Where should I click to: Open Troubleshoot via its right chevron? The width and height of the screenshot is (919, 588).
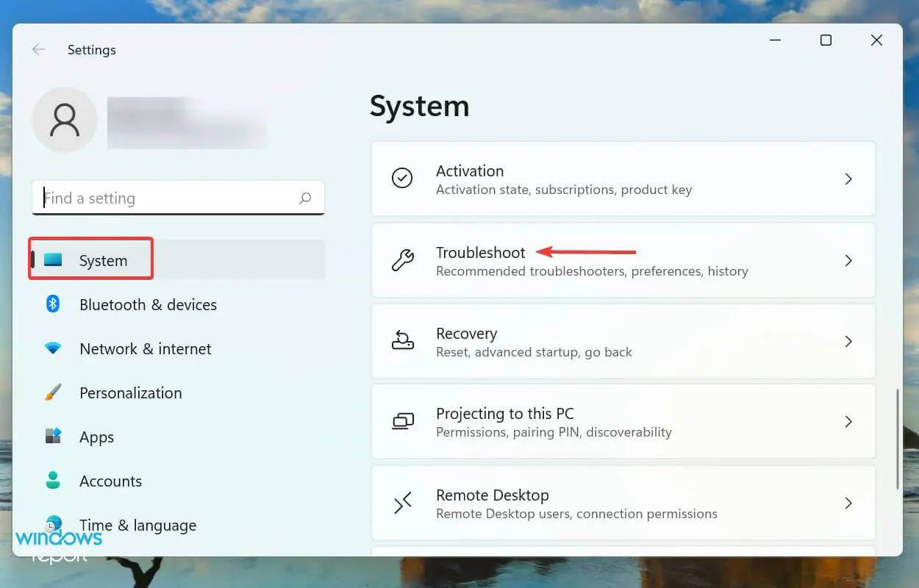pos(848,260)
